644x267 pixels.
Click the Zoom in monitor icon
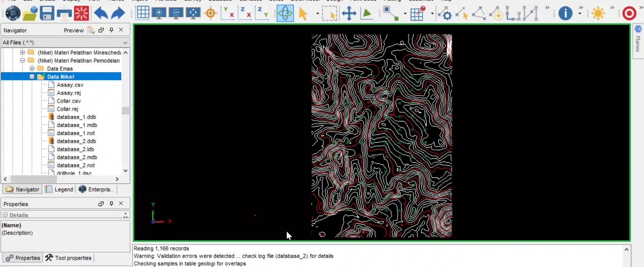pos(159,13)
